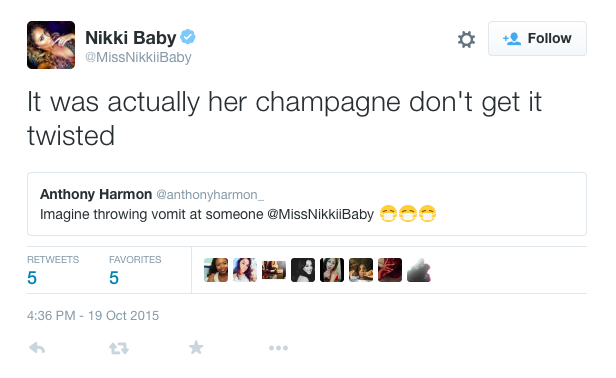The height and width of the screenshot is (378, 616).
Task: Retweet this tweet via retweet icon
Action: tap(119, 348)
